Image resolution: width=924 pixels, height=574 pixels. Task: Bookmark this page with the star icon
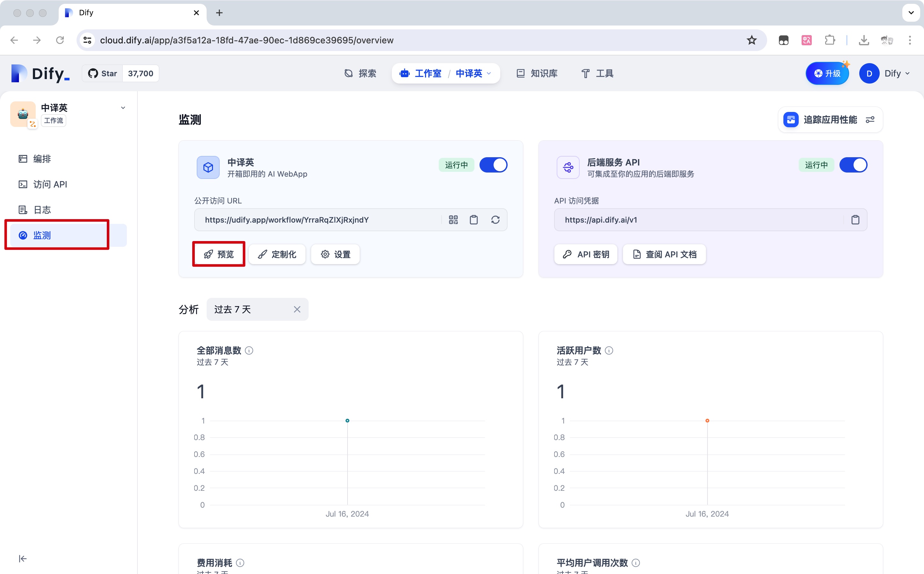(751, 40)
